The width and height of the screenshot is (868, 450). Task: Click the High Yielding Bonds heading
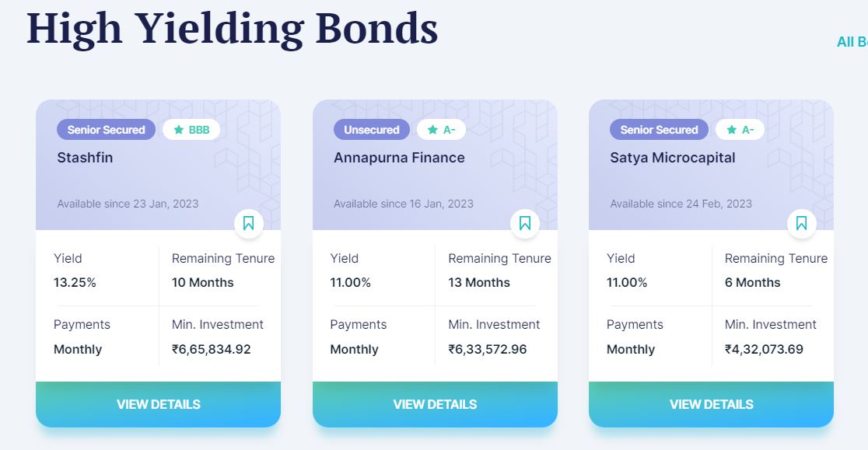point(233,29)
